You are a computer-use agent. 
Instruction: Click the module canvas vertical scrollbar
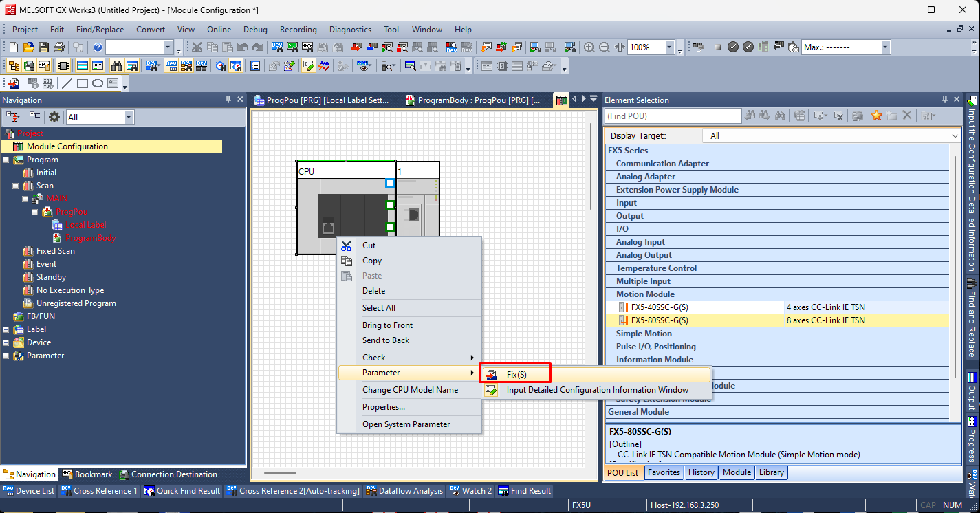click(x=591, y=166)
